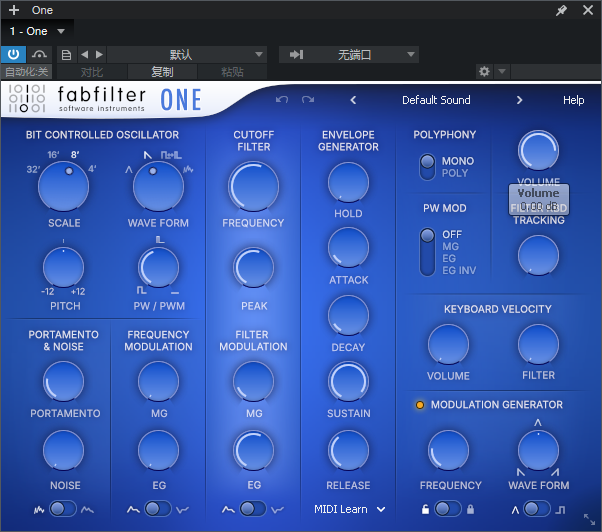Click the NOISE knob
Image resolution: width=602 pixels, height=532 pixels.
(x=63, y=450)
